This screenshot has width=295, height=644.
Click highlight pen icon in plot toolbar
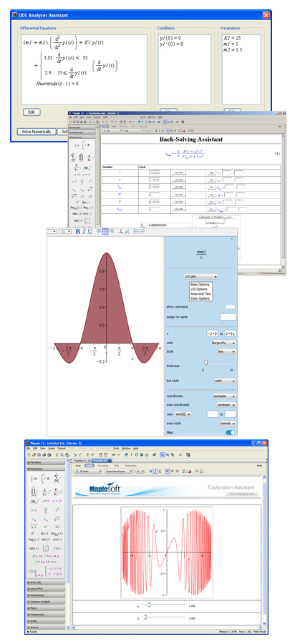point(127,232)
